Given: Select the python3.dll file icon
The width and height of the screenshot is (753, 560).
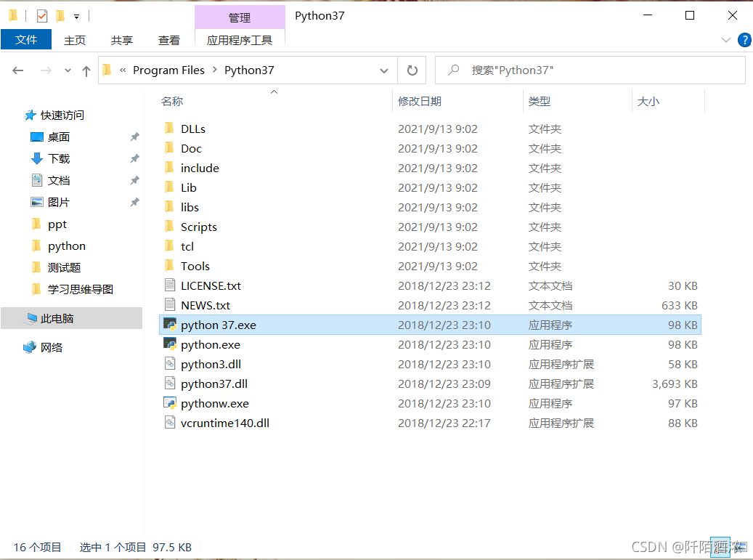Looking at the screenshot, I should [169, 364].
